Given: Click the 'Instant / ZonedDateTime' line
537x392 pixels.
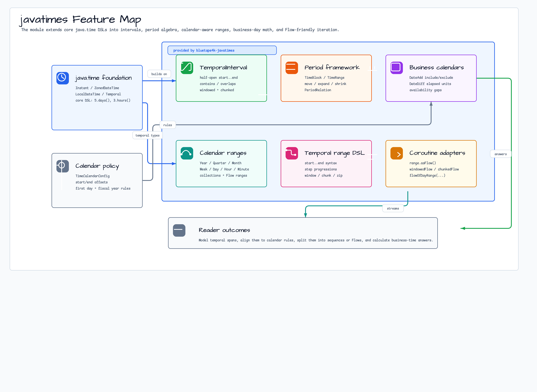Looking at the screenshot, I should tap(97, 88).
